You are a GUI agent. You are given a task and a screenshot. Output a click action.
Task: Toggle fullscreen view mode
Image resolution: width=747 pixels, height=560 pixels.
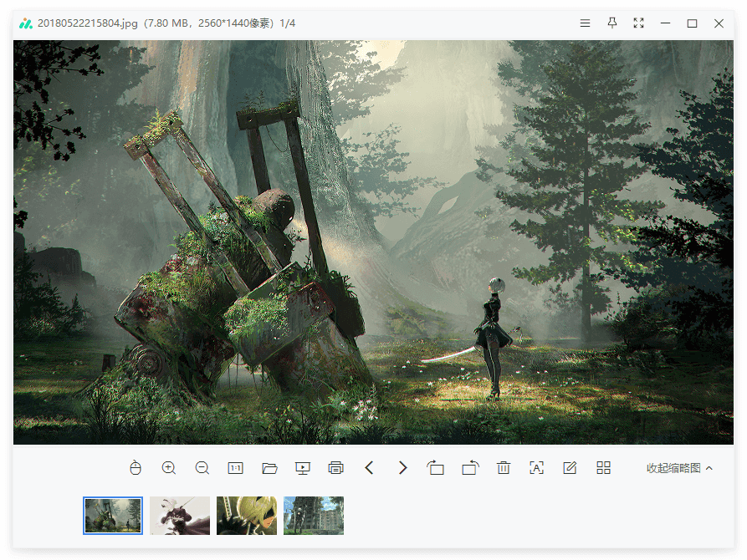point(639,23)
